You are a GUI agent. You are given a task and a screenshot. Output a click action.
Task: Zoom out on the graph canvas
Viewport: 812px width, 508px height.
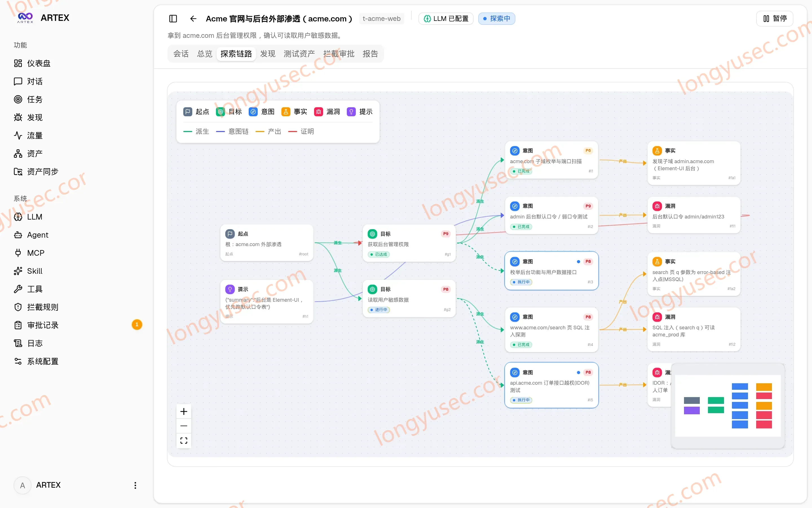[184, 426]
